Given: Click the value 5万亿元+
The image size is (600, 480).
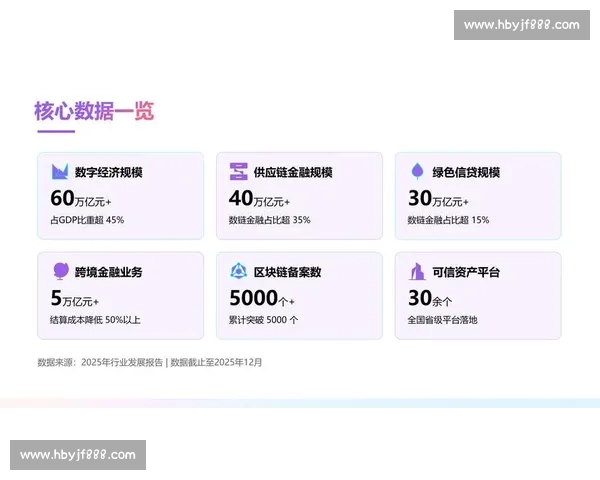Looking at the screenshot, I should point(75,298).
